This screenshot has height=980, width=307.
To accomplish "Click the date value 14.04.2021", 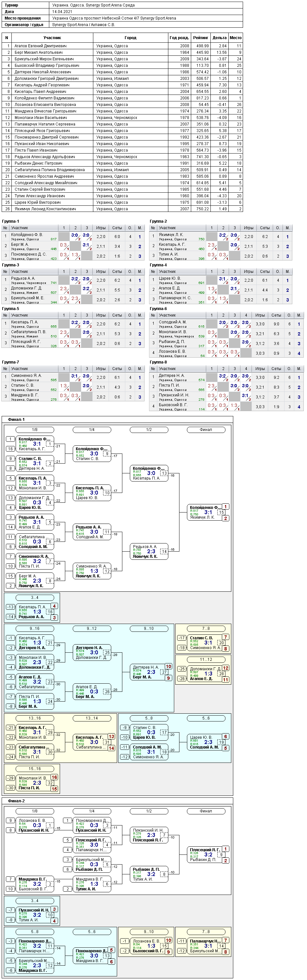I will click(62, 12).
